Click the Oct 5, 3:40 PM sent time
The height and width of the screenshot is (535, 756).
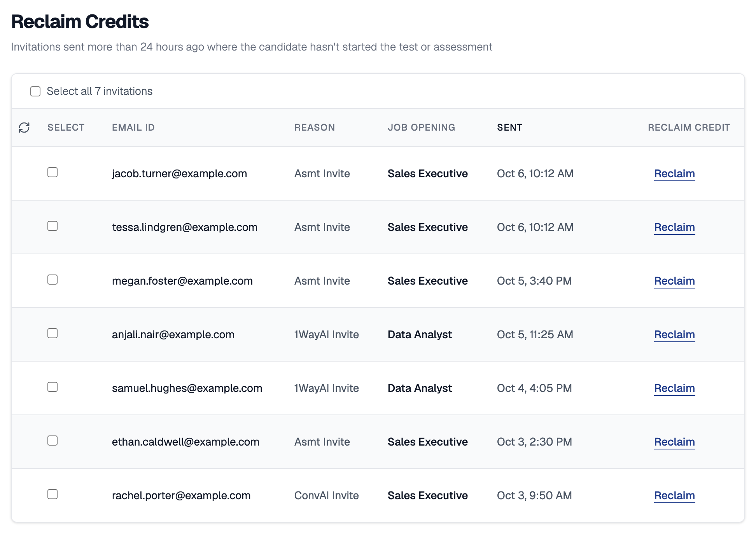(534, 281)
